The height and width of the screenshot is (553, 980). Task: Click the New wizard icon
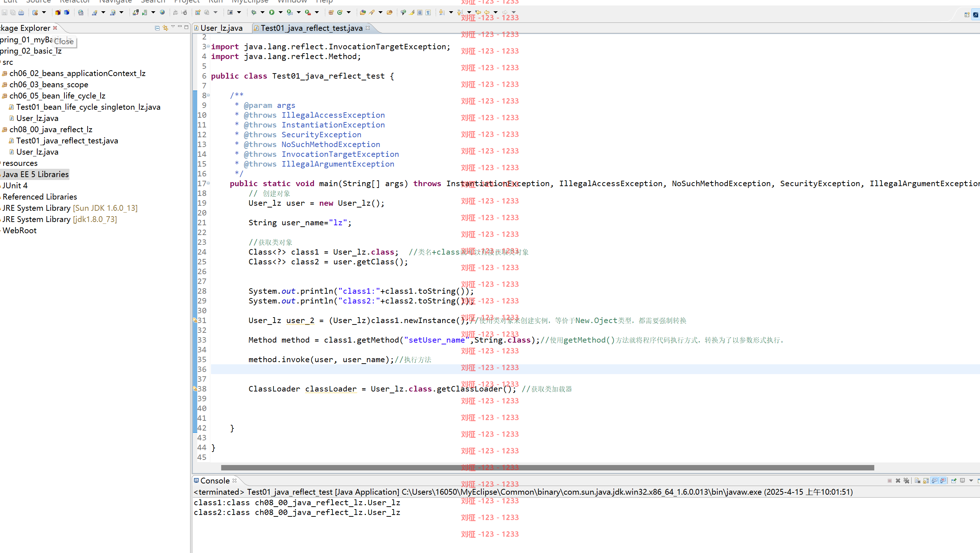click(35, 13)
